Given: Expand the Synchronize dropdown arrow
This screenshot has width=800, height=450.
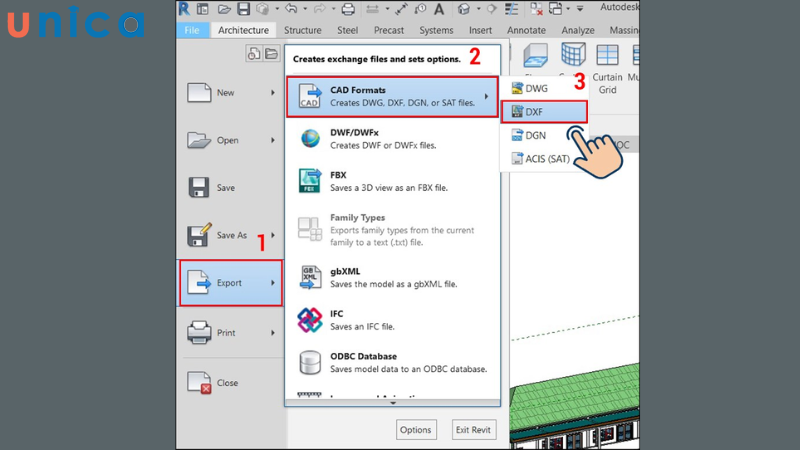Looking at the screenshot, I should click(x=277, y=9).
